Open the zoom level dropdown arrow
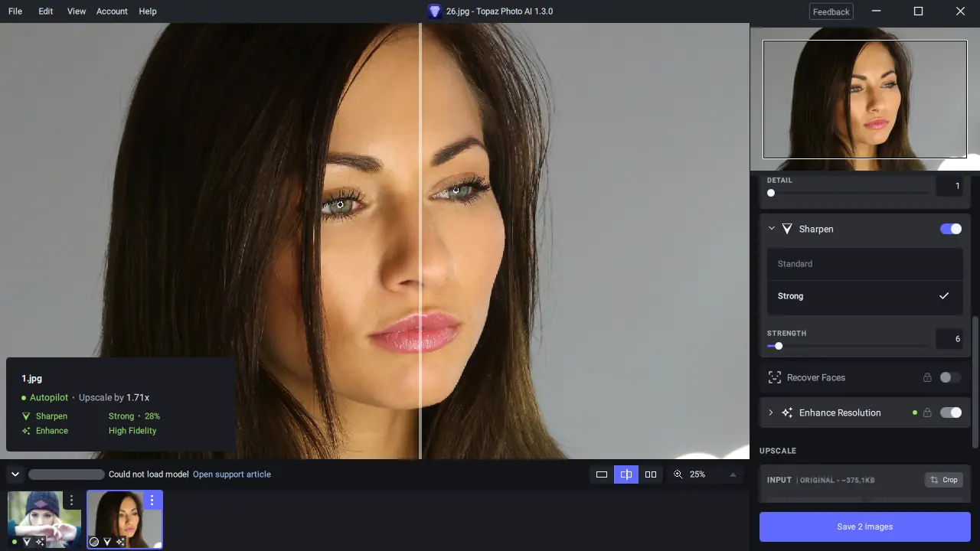Screen dimensions: 980x551 point(733,474)
